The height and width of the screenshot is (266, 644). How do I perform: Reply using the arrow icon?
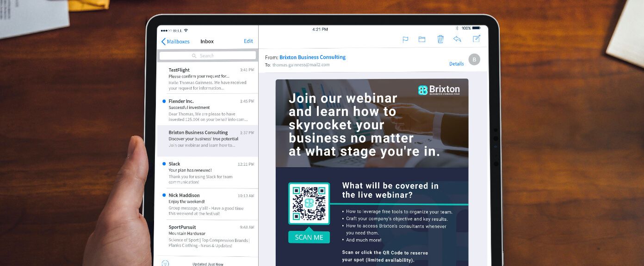(x=457, y=39)
